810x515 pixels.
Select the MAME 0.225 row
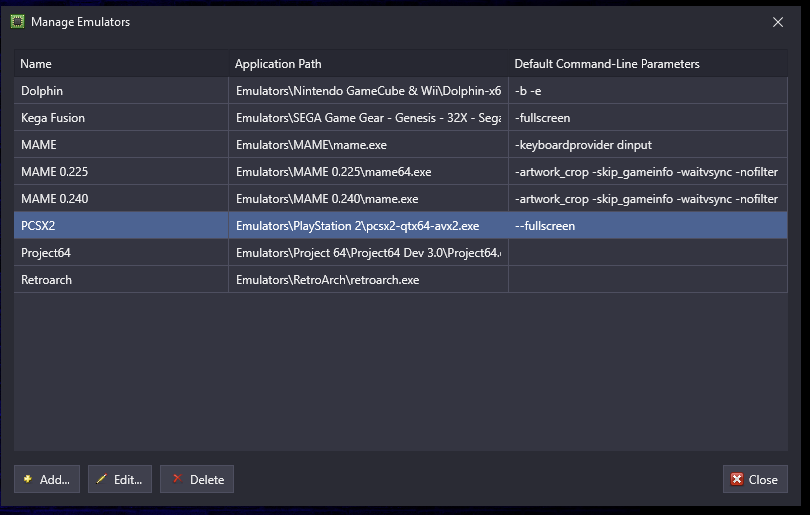click(401, 171)
